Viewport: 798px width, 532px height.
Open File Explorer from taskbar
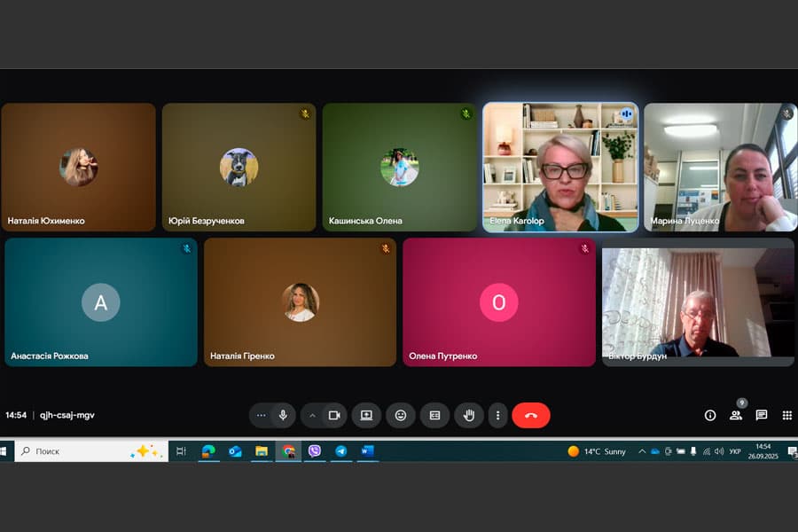pos(262,451)
